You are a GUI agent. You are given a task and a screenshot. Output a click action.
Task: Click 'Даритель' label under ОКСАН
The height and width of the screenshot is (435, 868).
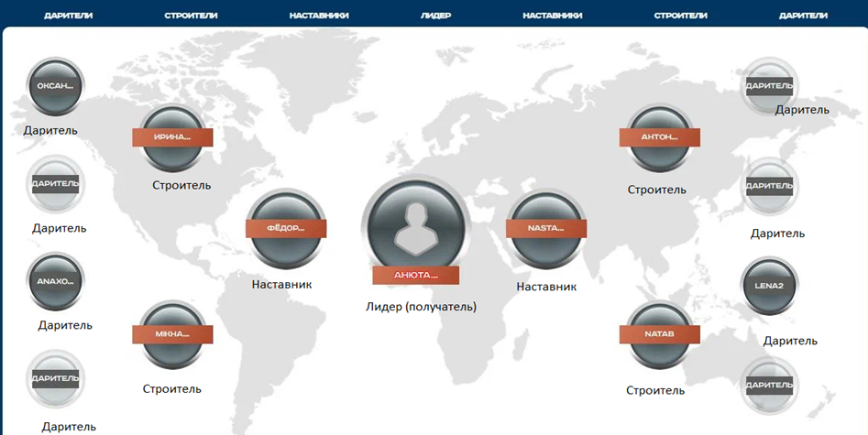click(x=50, y=131)
